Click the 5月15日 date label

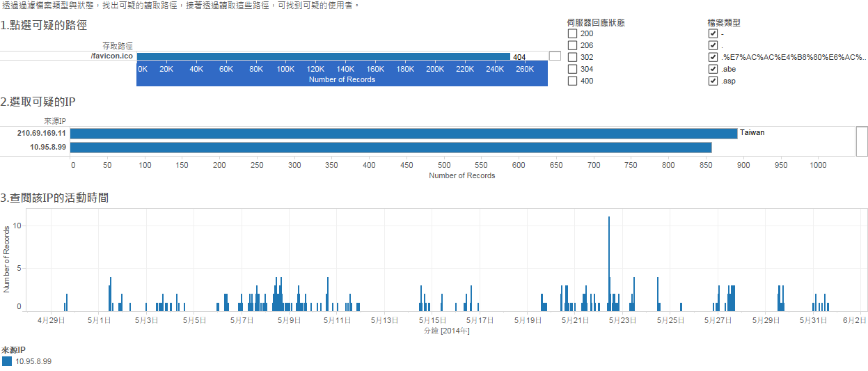pyautogui.click(x=432, y=320)
